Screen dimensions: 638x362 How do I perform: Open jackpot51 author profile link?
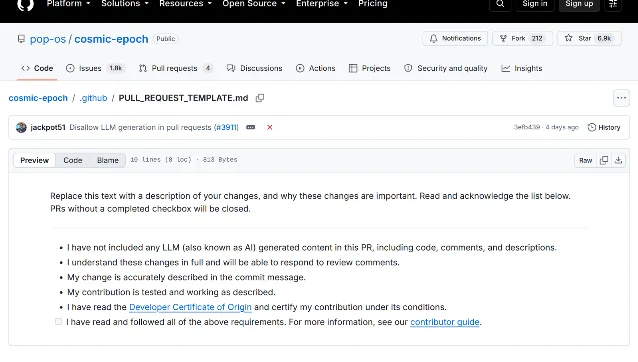(x=48, y=127)
